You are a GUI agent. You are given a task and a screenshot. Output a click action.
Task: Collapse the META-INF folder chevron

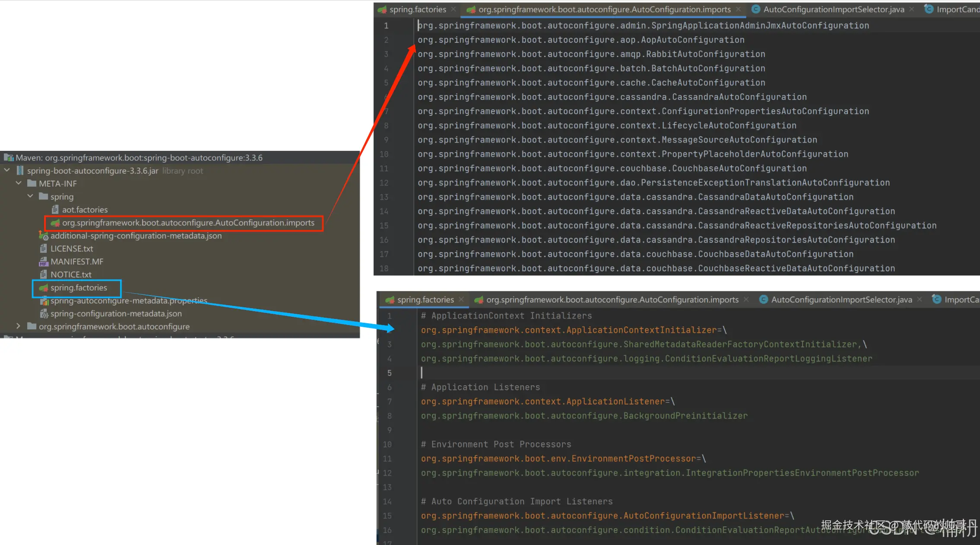(19, 184)
